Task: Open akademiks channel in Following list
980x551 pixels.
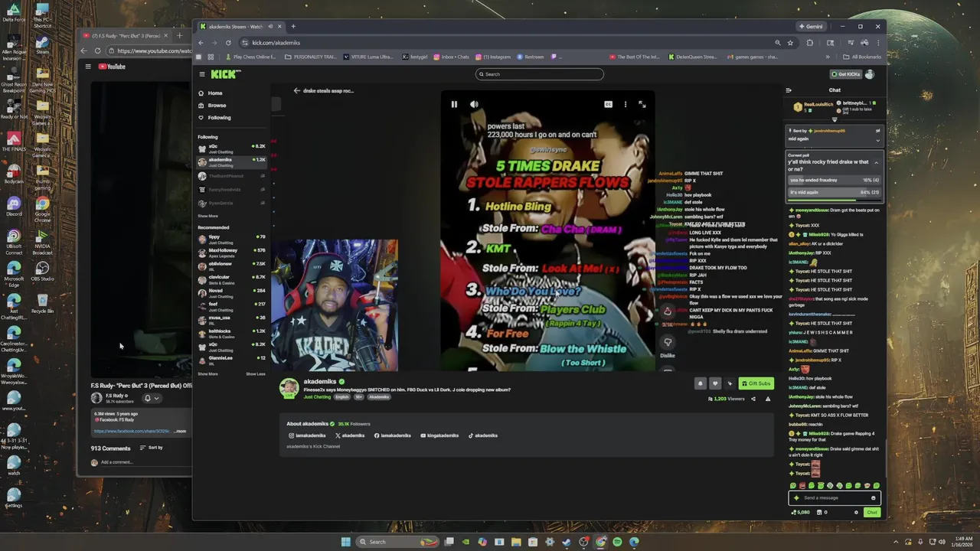Action: click(231, 162)
